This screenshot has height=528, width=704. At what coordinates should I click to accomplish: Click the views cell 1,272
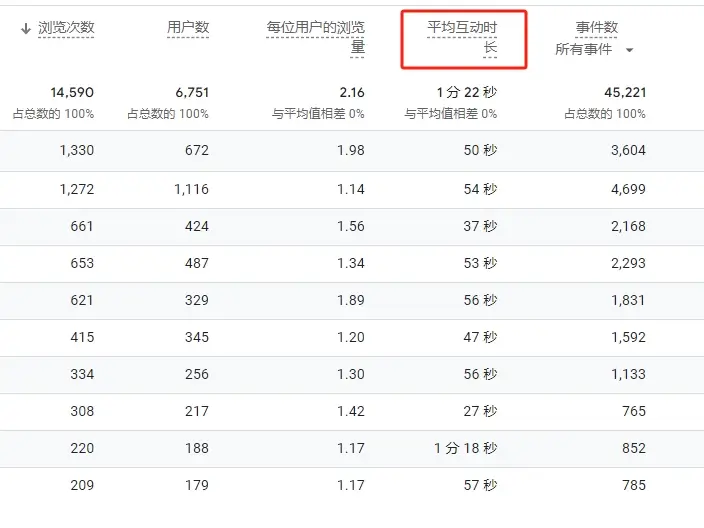(77, 189)
